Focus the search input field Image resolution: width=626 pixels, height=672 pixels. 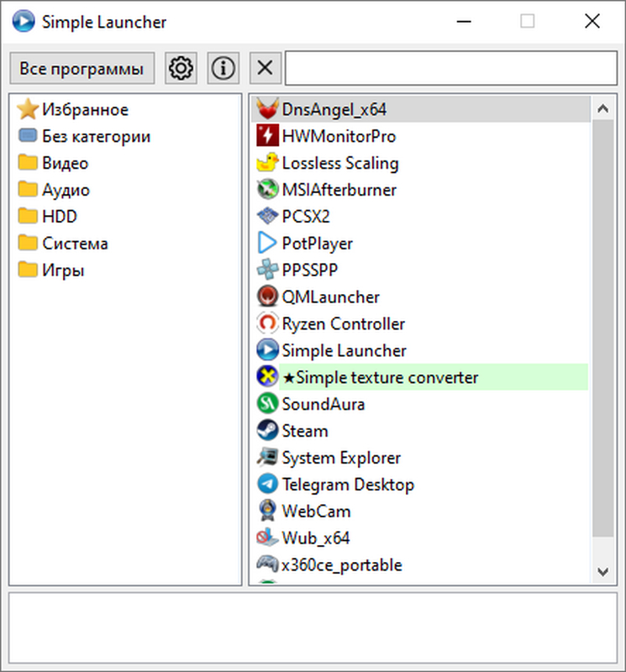[451, 68]
